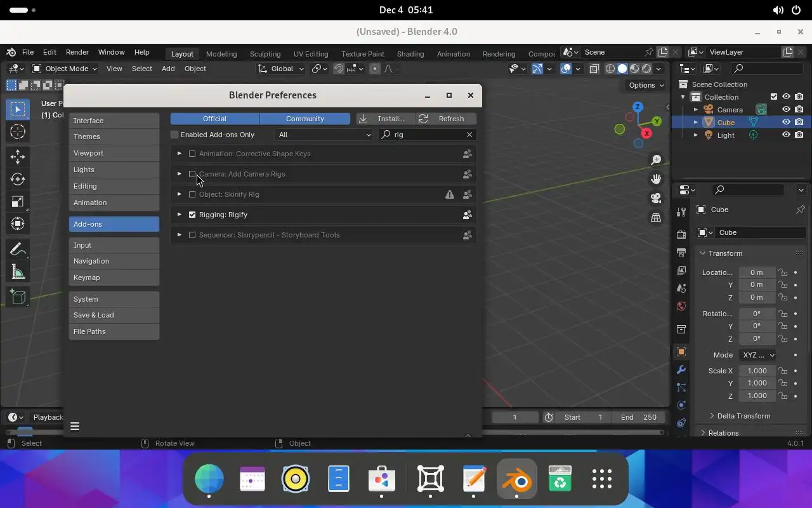The image size is (812, 508).
Task: Hide Light in viewport via eye icon
Action: [786, 135]
